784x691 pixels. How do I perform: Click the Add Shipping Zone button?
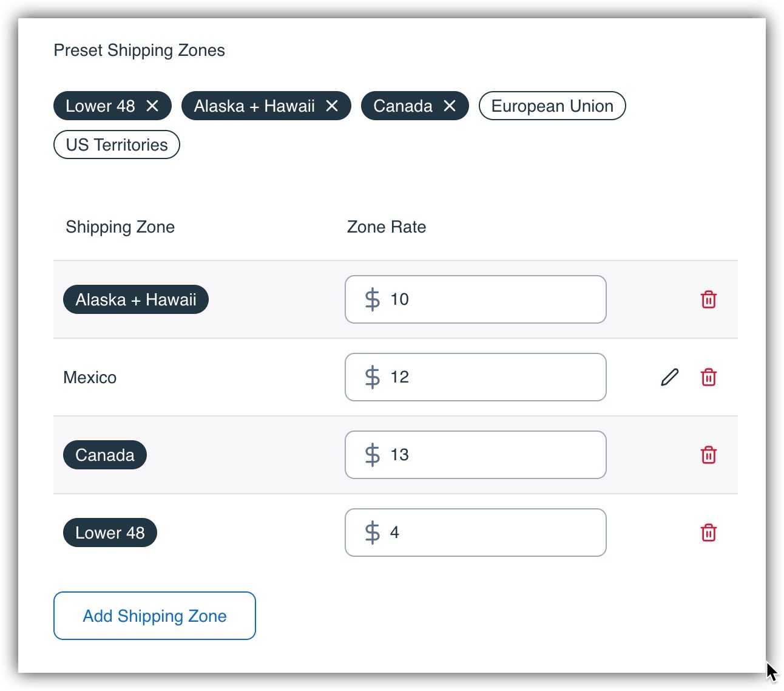[x=154, y=616]
